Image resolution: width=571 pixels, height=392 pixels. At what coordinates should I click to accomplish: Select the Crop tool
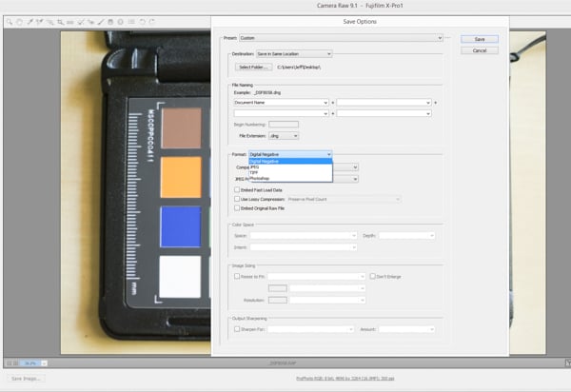coord(60,22)
